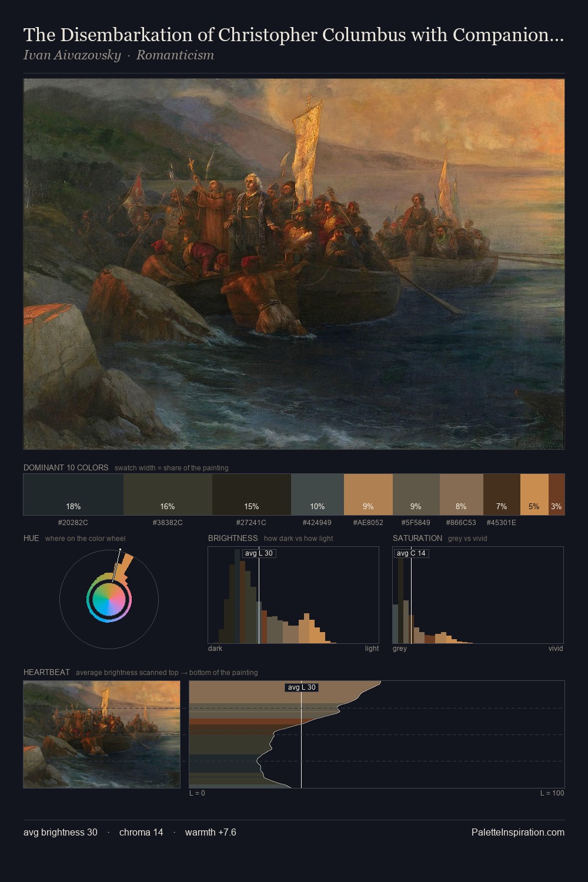Click the painting title text
Viewport: 588px width, 882px height.
tap(293, 35)
